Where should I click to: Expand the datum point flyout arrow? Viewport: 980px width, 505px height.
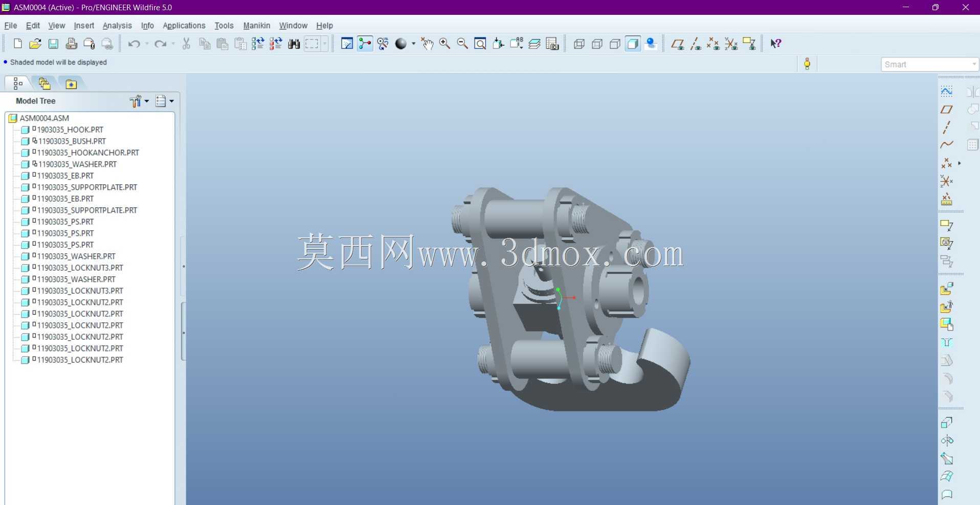click(x=960, y=163)
